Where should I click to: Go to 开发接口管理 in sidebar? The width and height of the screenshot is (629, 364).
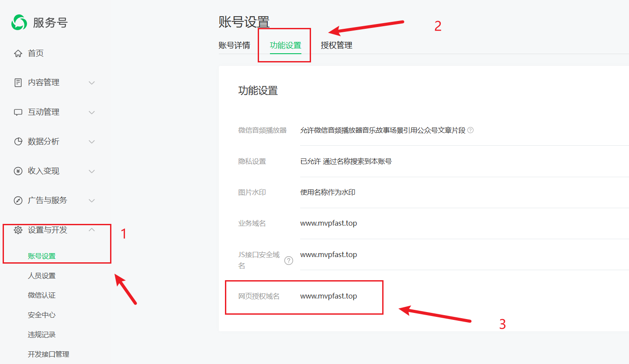[x=48, y=354]
